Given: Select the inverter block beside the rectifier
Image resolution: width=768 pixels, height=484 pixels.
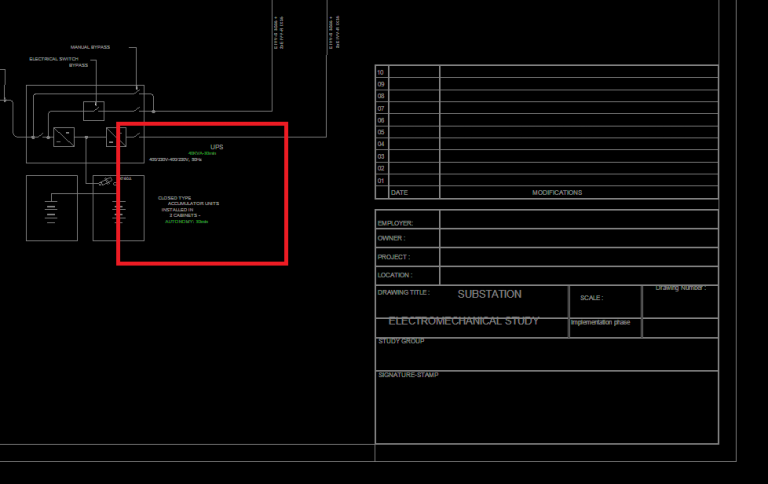Looking at the screenshot, I should [x=115, y=136].
